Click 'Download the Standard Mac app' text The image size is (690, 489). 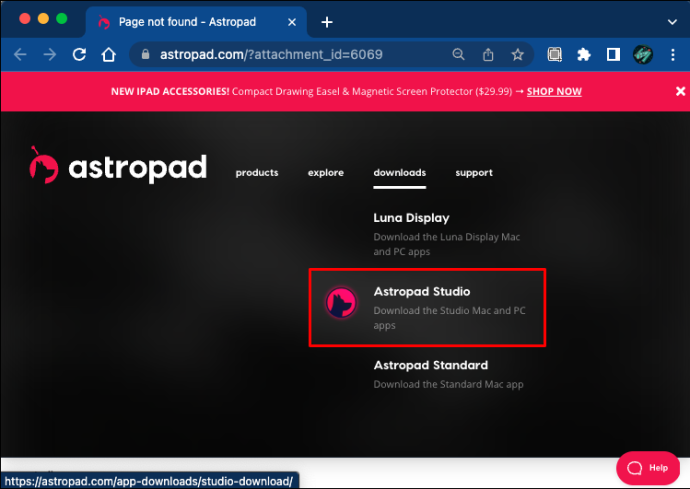[x=448, y=384]
